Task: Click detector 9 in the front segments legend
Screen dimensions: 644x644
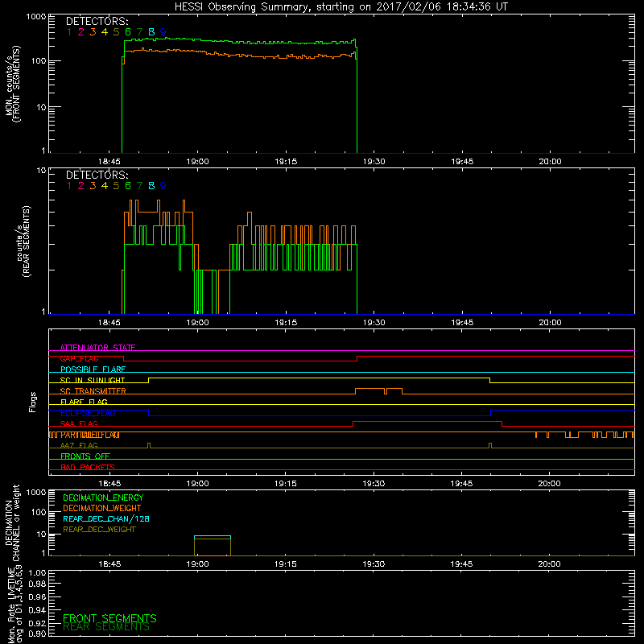Action: (163, 32)
